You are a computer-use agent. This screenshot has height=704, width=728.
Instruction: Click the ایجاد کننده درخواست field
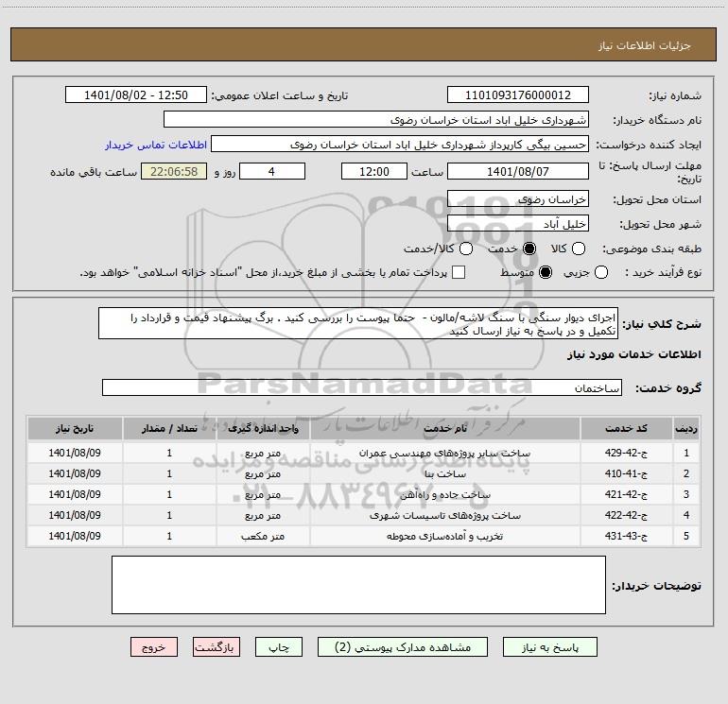[x=400, y=145]
